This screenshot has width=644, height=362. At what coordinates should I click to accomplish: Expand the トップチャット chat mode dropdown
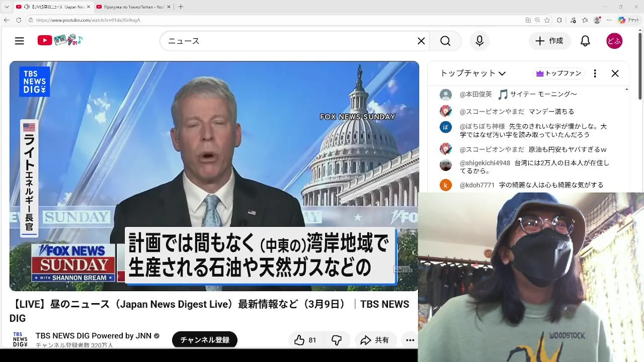point(473,73)
